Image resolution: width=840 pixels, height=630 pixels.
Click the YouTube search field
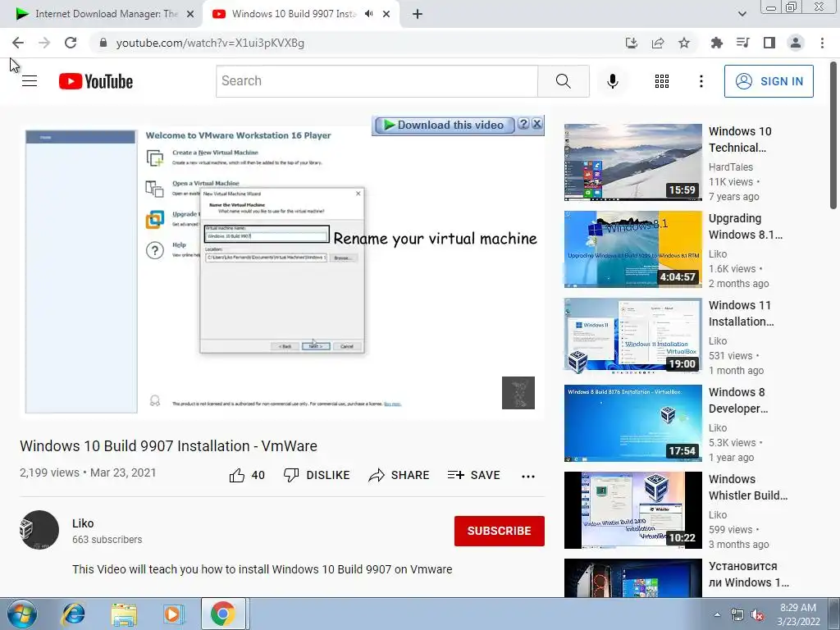(377, 81)
